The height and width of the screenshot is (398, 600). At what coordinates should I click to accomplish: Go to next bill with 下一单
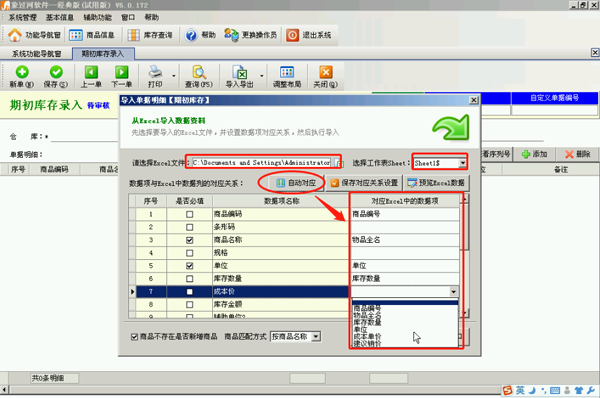pyautogui.click(x=122, y=77)
